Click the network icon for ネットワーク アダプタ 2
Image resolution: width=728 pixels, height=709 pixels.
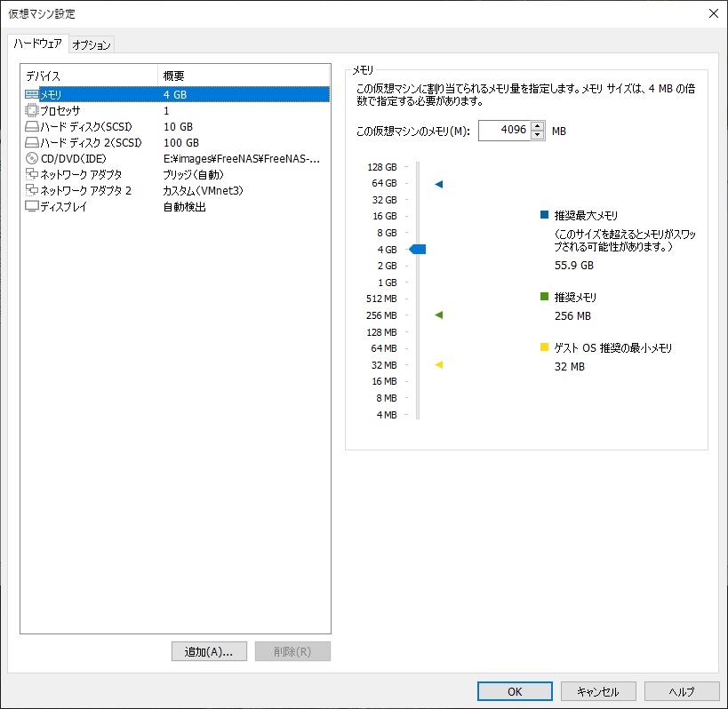click(x=32, y=190)
